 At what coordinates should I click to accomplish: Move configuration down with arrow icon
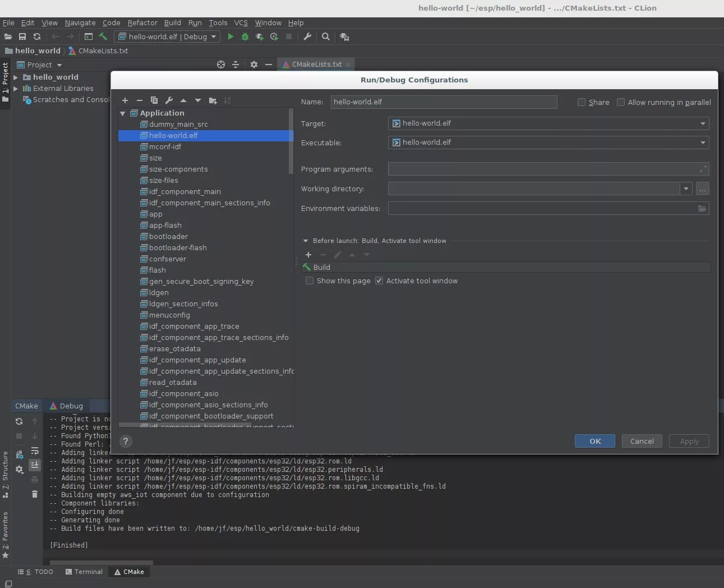[x=198, y=100]
